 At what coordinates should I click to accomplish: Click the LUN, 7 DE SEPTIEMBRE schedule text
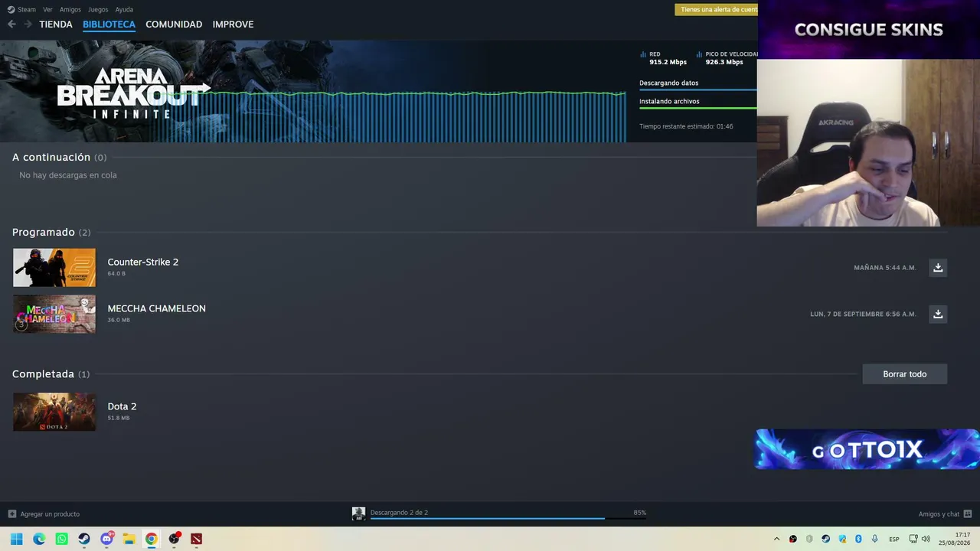click(863, 315)
